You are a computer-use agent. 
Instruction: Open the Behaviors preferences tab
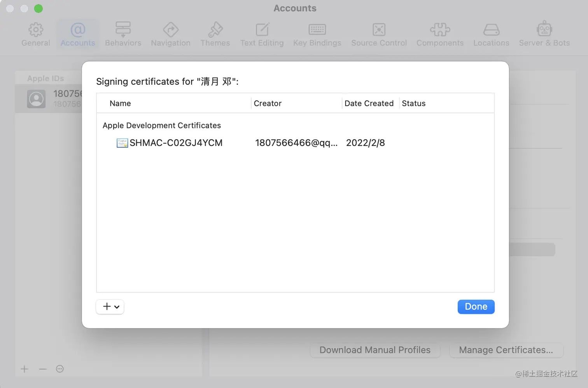[123, 35]
